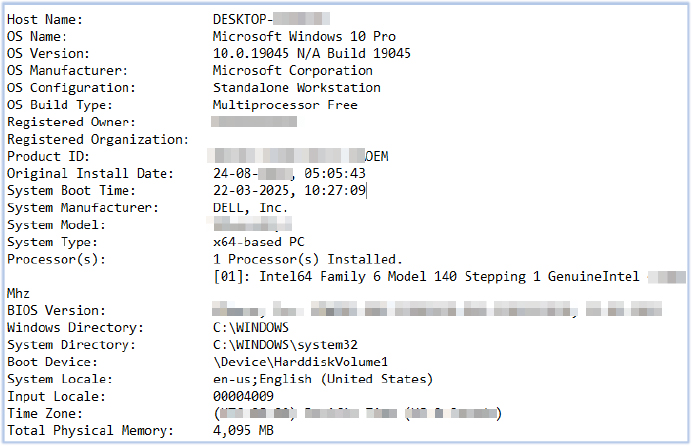Select the 'C:\WINDOWS\system32' value

tap(285, 345)
